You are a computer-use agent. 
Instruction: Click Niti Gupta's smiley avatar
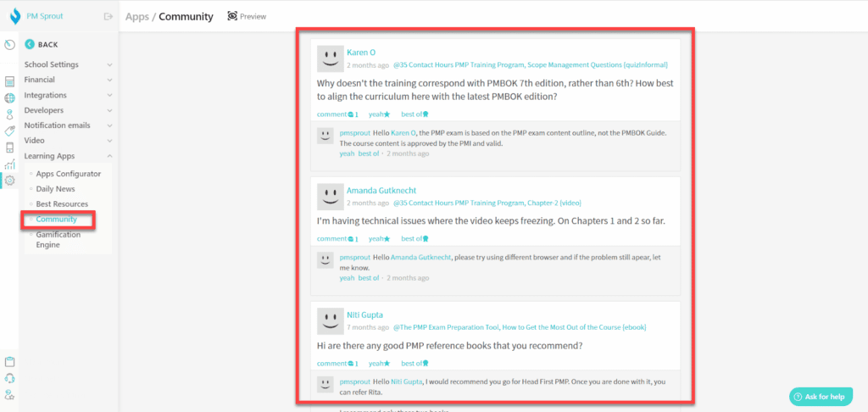pos(331,321)
